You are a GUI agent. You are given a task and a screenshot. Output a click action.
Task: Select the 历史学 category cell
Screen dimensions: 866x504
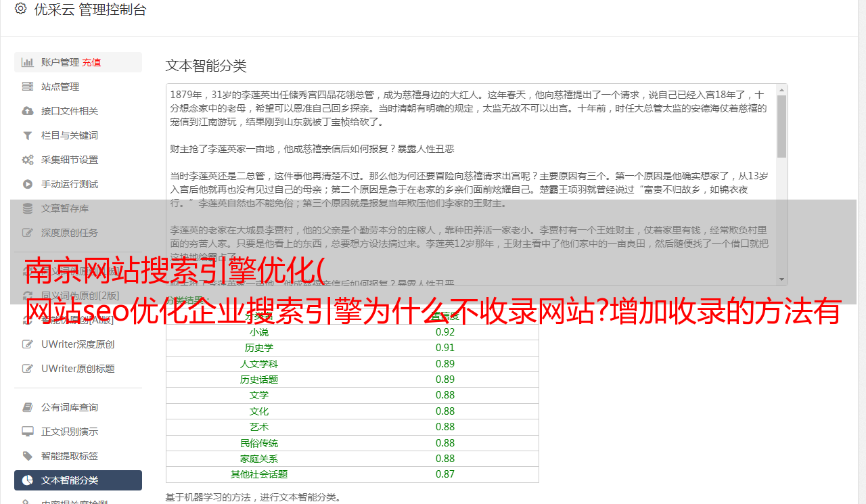[259, 348]
